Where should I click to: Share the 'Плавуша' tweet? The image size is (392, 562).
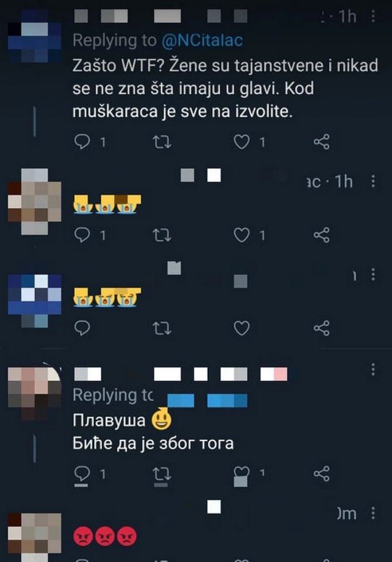click(321, 474)
